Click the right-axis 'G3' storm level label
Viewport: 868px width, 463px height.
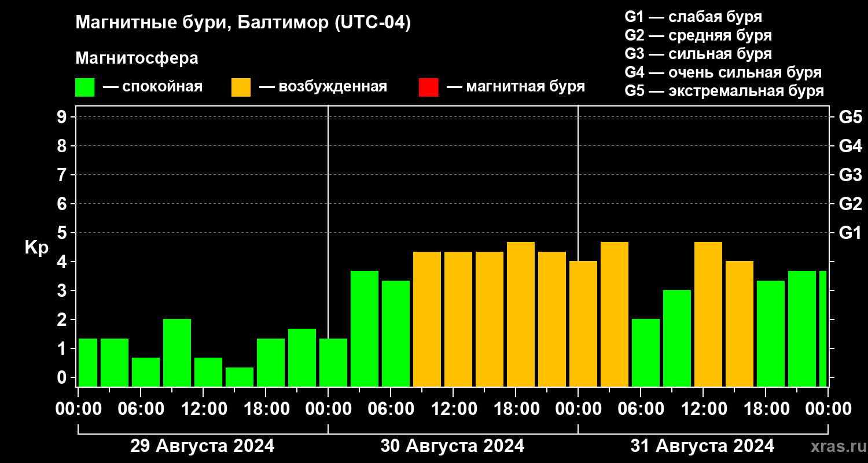tap(850, 175)
